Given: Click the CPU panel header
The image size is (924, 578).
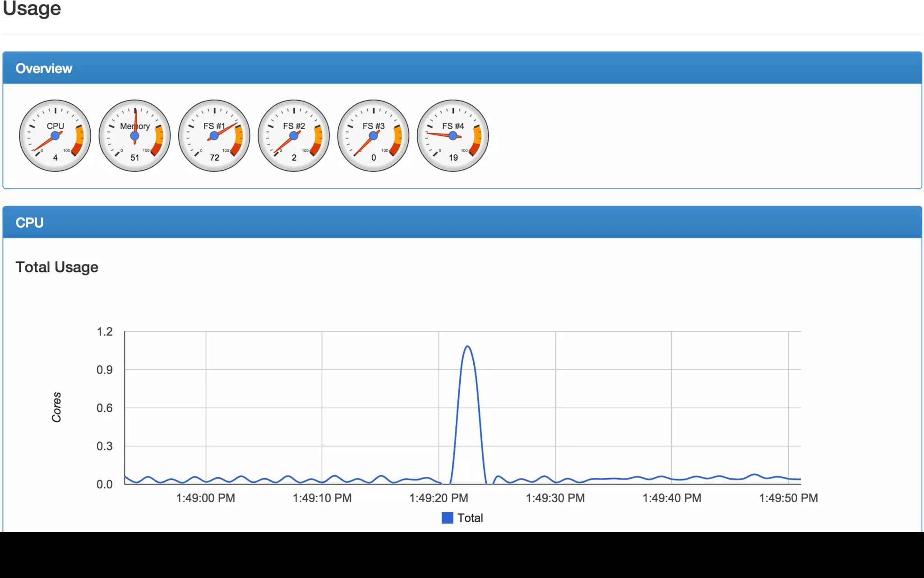Looking at the screenshot, I should click(29, 223).
